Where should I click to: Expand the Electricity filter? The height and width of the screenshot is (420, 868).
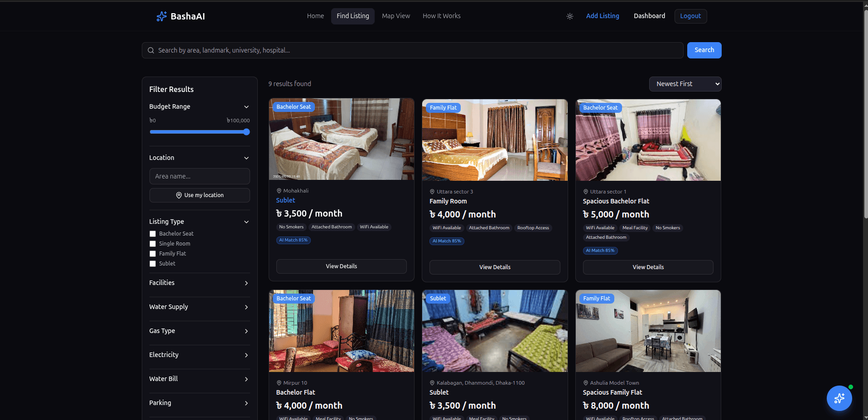tap(199, 355)
